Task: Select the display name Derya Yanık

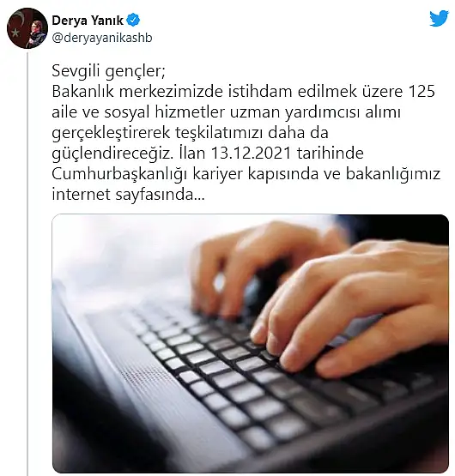Action: click(x=88, y=21)
